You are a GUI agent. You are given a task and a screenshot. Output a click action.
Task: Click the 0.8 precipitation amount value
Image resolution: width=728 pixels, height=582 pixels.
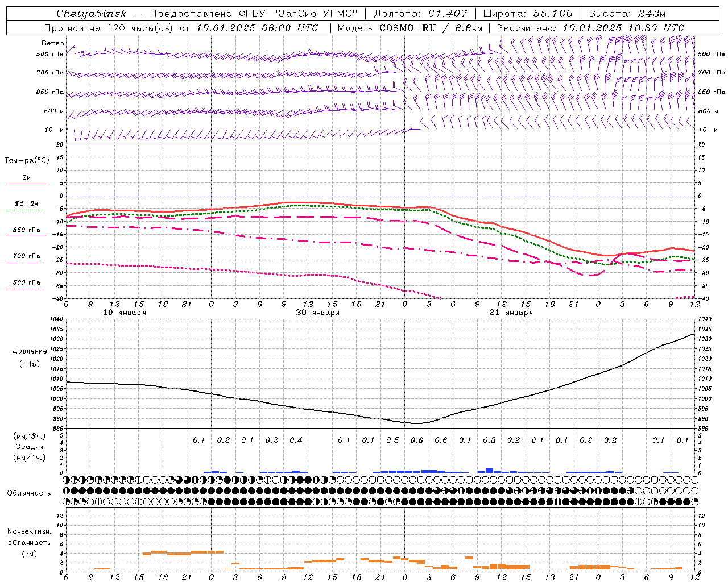tap(489, 440)
